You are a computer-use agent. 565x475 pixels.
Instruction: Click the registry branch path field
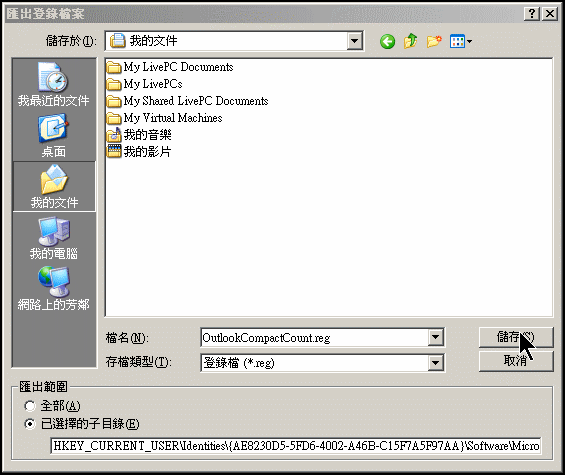pos(296,446)
